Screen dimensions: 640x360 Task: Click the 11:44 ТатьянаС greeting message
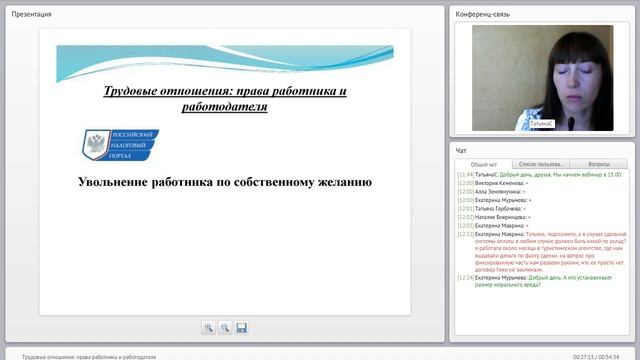540,174
